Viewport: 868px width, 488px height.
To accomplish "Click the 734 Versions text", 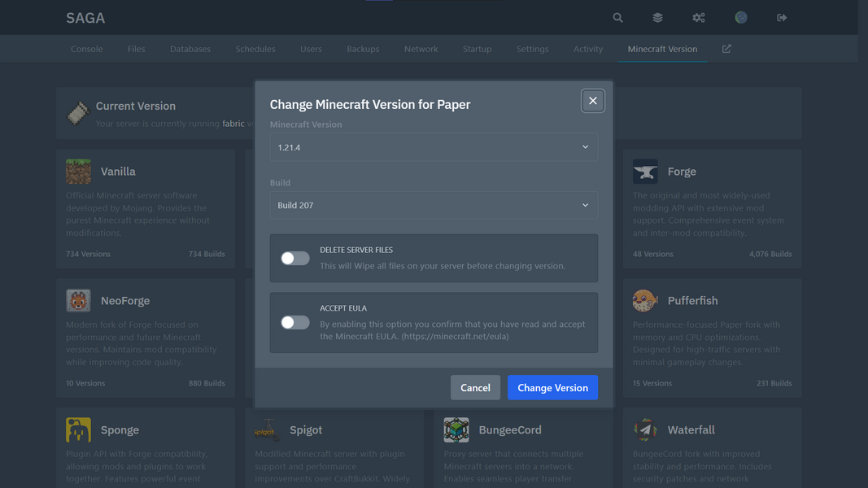I will 88,254.
